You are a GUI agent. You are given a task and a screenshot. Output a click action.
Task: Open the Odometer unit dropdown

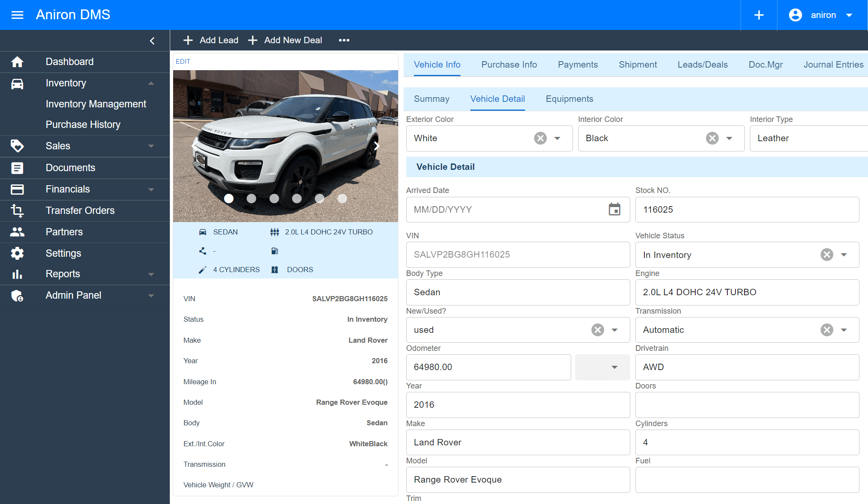click(614, 367)
